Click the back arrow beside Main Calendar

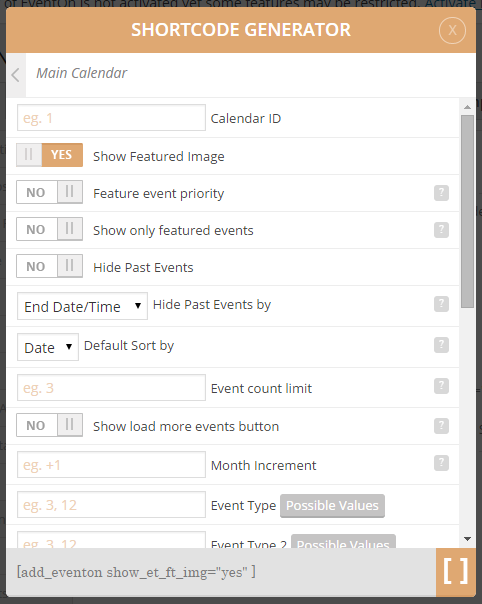tap(16, 75)
